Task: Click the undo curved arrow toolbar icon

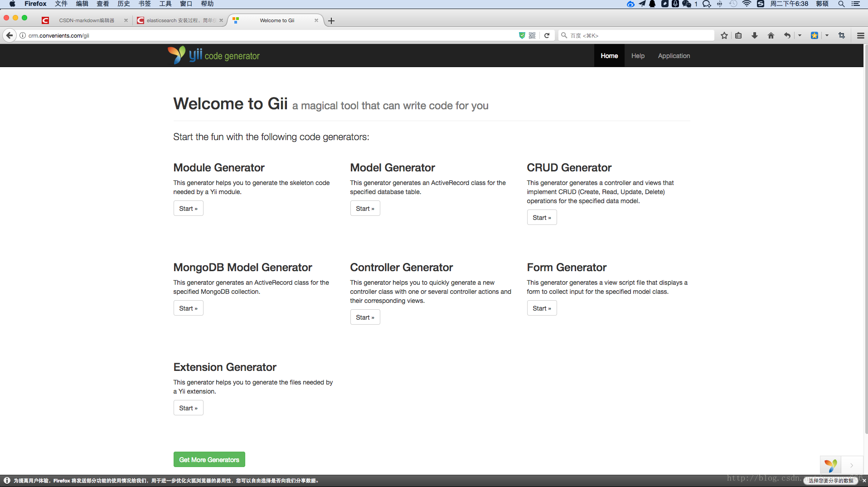Action: (x=787, y=35)
